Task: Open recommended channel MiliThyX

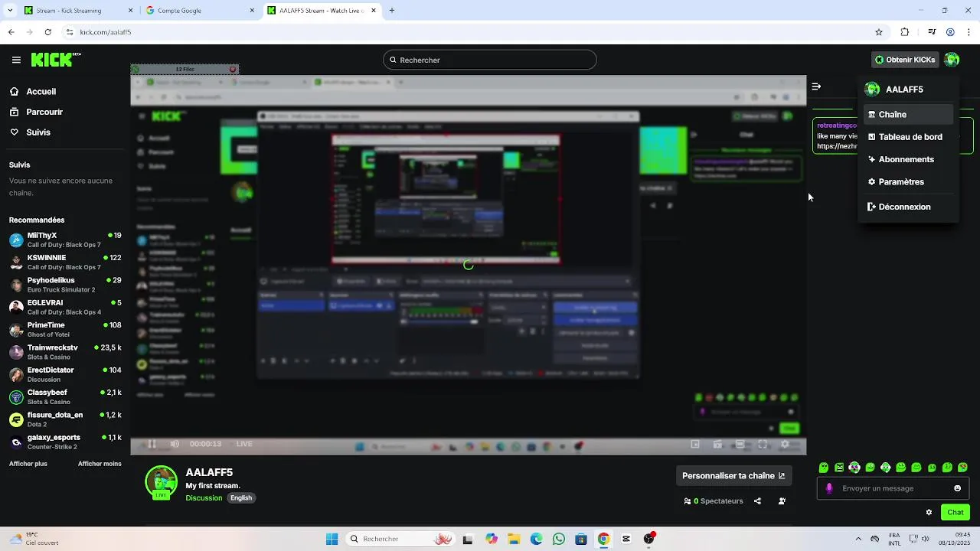Action: 65,240
